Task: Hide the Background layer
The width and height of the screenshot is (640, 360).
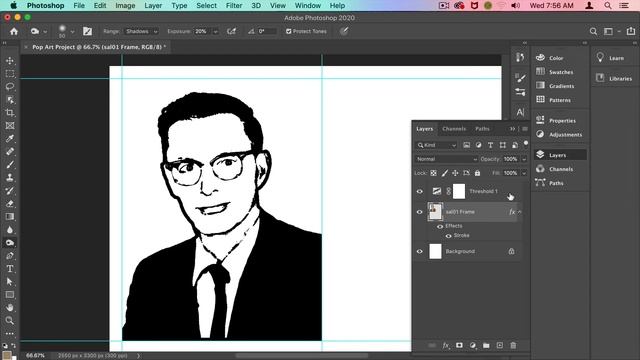Action: [x=420, y=251]
